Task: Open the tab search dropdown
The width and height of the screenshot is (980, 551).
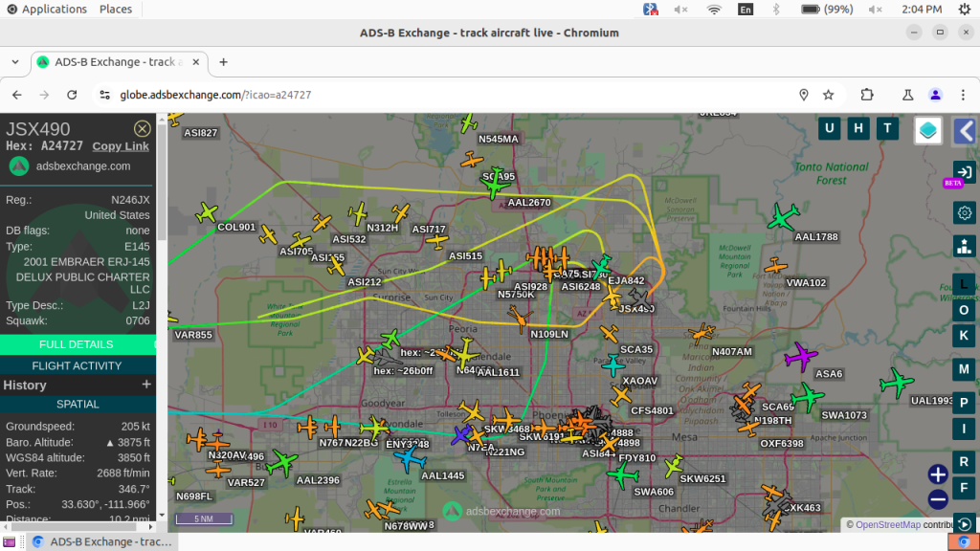Action: click(15, 62)
